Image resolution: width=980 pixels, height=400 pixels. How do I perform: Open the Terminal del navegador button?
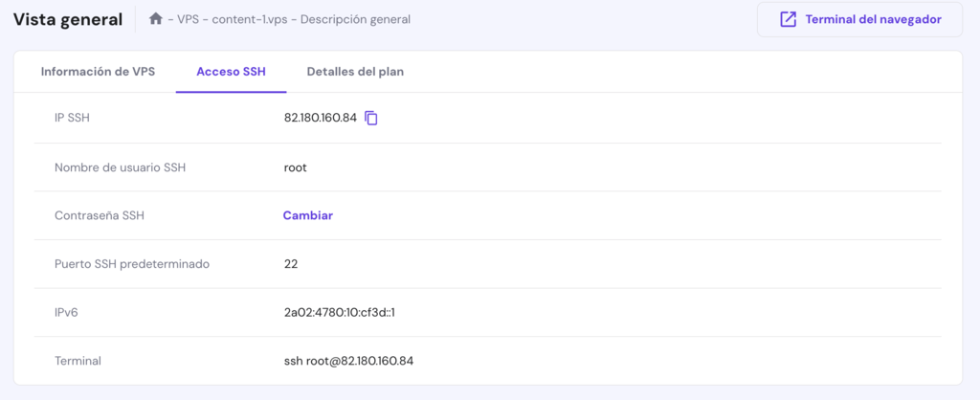pos(859,19)
